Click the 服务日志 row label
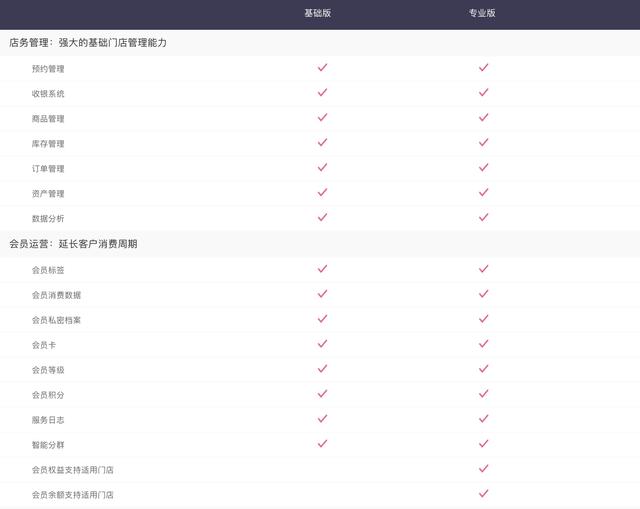Screen dimensions: 640x509 pos(48,420)
